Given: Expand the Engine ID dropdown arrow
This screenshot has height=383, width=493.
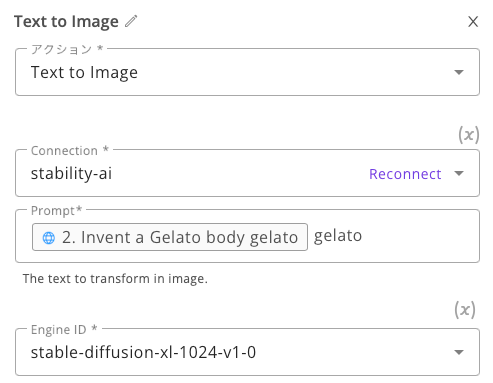Looking at the screenshot, I should pos(459,352).
